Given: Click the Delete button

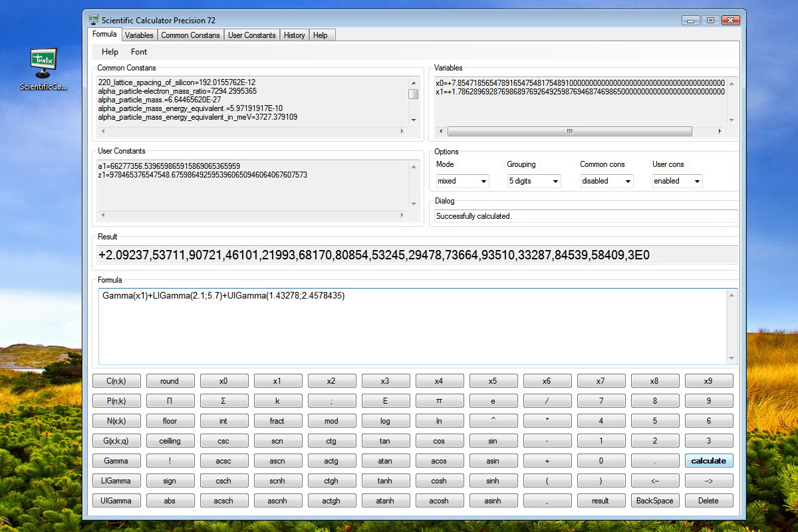Looking at the screenshot, I should point(709,501).
